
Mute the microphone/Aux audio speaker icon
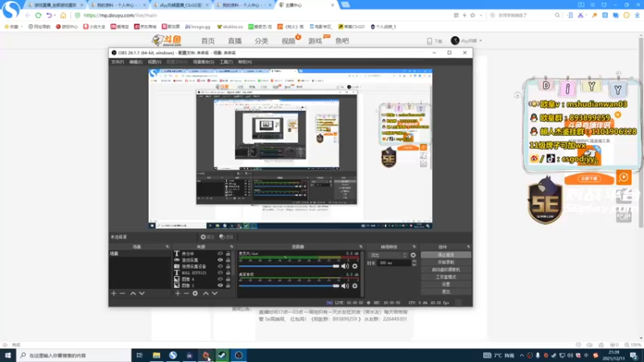(345, 266)
